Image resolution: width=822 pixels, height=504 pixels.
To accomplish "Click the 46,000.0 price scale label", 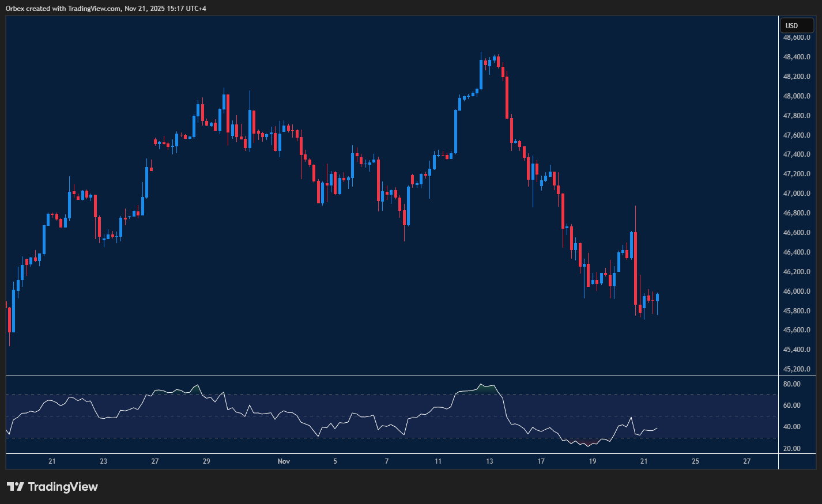I will (x=796, y=291).
